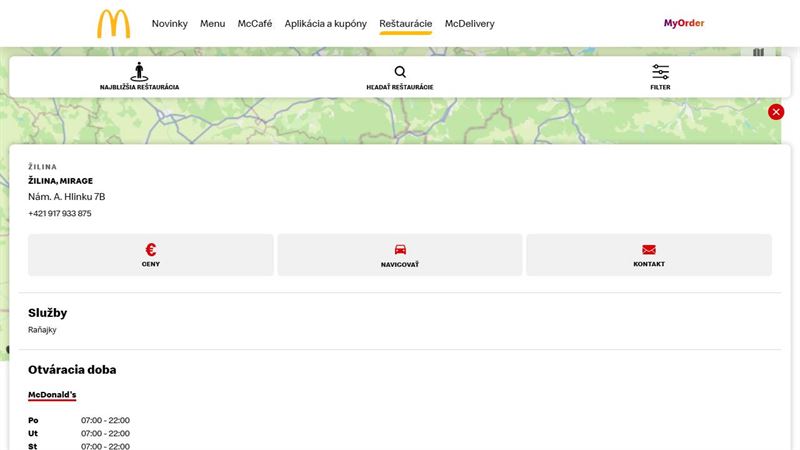Click the Žilina, Mirage restaurant name
Screen dimensions: 800x450
pos(61,181)
